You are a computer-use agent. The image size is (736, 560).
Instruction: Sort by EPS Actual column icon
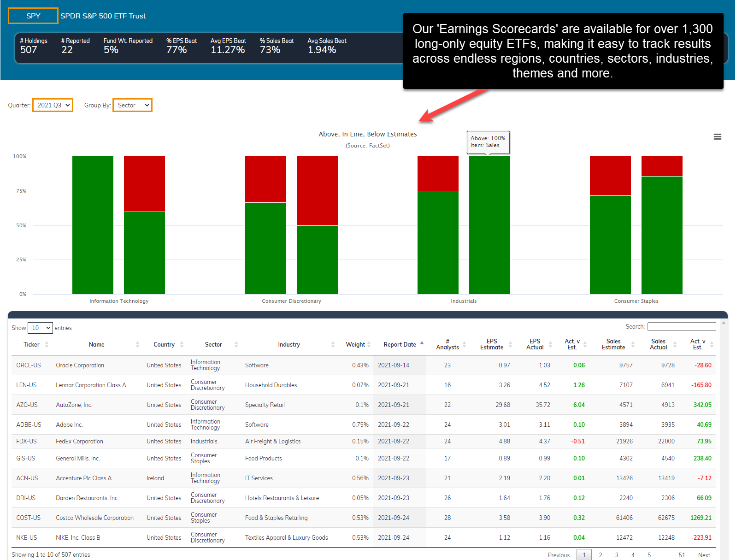pyautogui.click(x=550, y=345)
